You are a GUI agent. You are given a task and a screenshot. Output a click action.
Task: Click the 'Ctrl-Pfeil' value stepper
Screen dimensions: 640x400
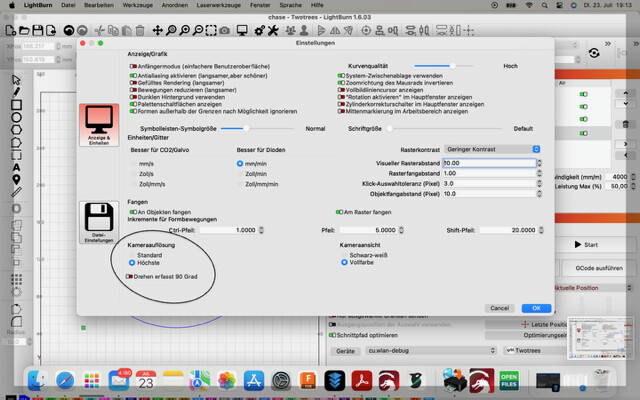[261, 230]
